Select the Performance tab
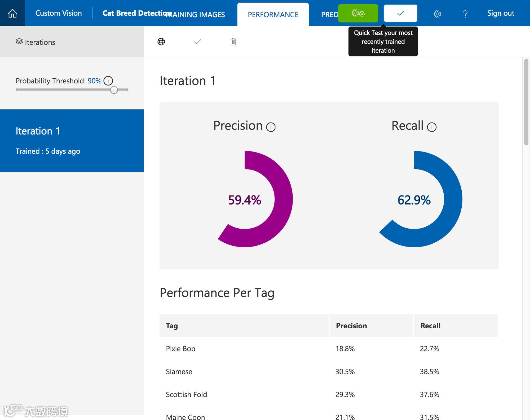 pos(273,15)
